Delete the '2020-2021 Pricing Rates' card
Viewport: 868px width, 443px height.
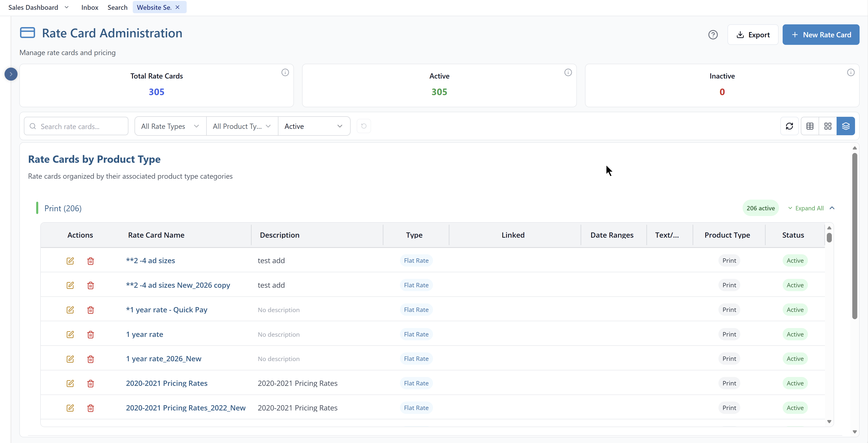90,383
